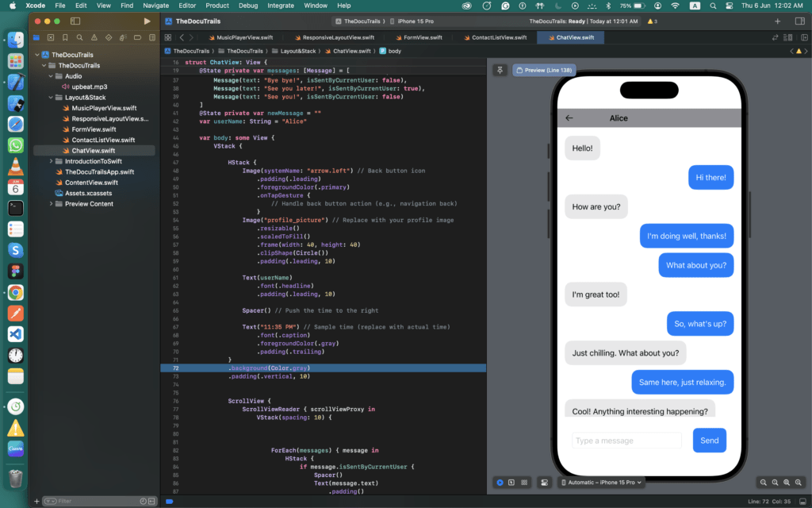Collapse the Audio folder
Viewport: 812px width, 508px height.
coord(51,76)
